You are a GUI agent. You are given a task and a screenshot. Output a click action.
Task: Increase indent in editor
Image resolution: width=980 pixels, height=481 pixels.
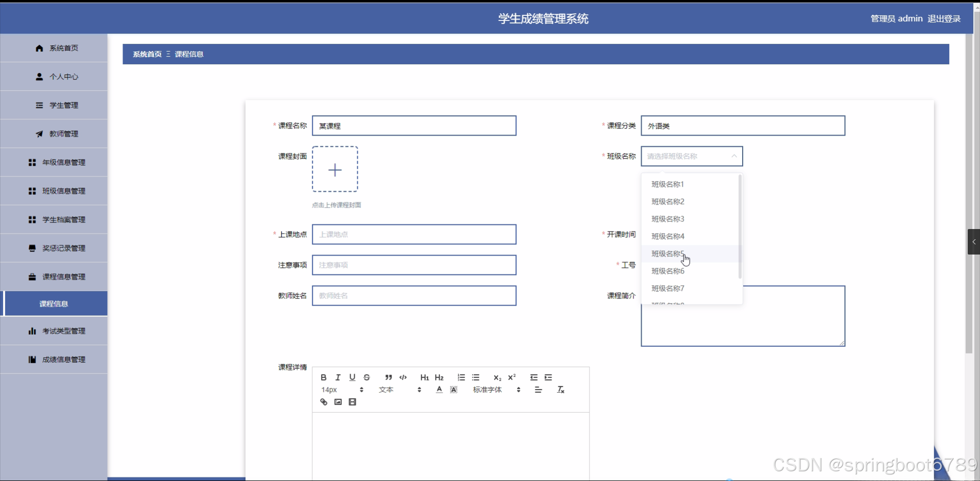(548, 377)
